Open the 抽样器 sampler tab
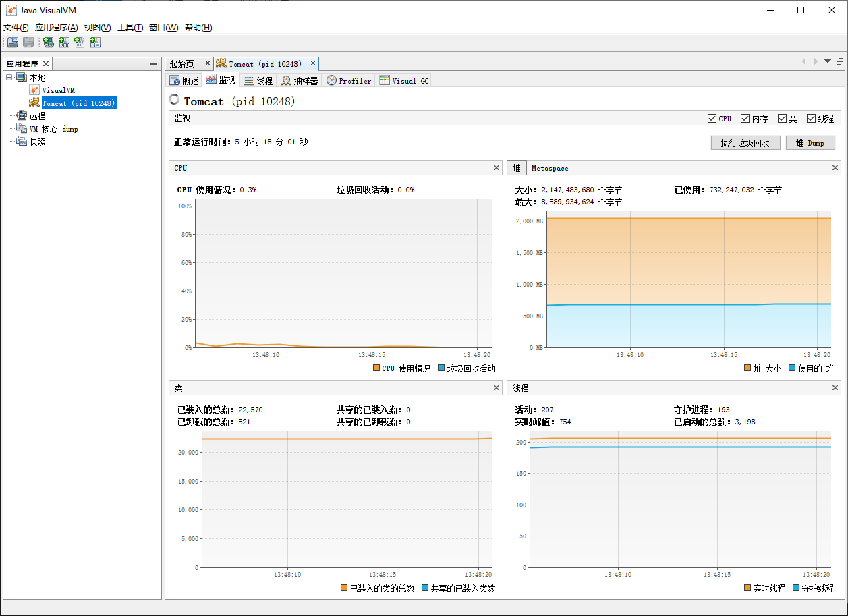 300,80
